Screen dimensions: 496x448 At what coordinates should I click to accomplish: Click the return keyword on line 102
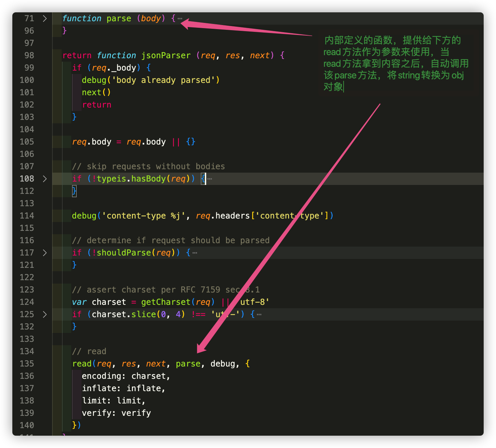pyautogui.click(x=97, y=105)
